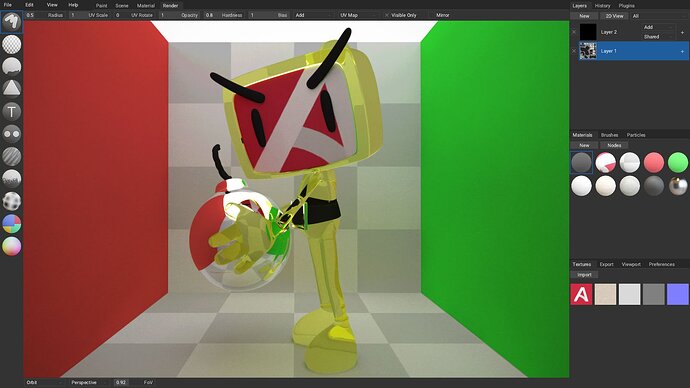This screenshot has height=388, width=690.
Task: Pick the light gray material sphere third in the second row
Action: click(x=630, y=186)
